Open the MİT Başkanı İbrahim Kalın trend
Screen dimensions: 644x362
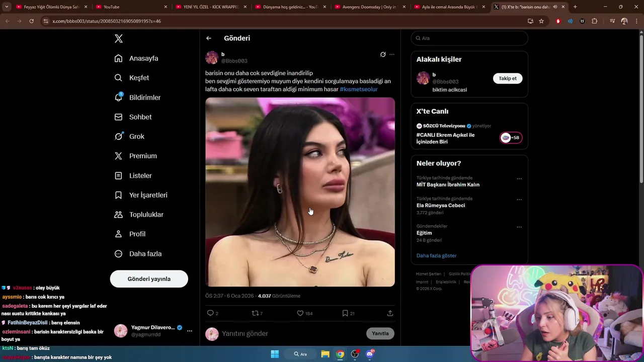[x=448, y=185]
